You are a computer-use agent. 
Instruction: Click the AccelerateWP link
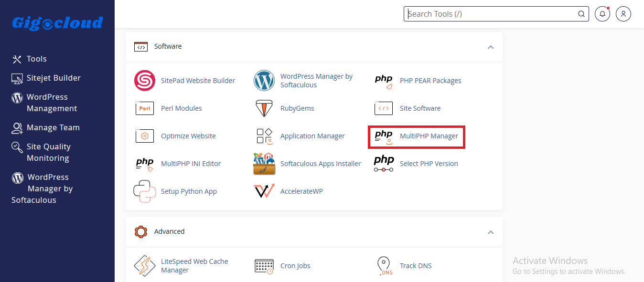[301, 191]
